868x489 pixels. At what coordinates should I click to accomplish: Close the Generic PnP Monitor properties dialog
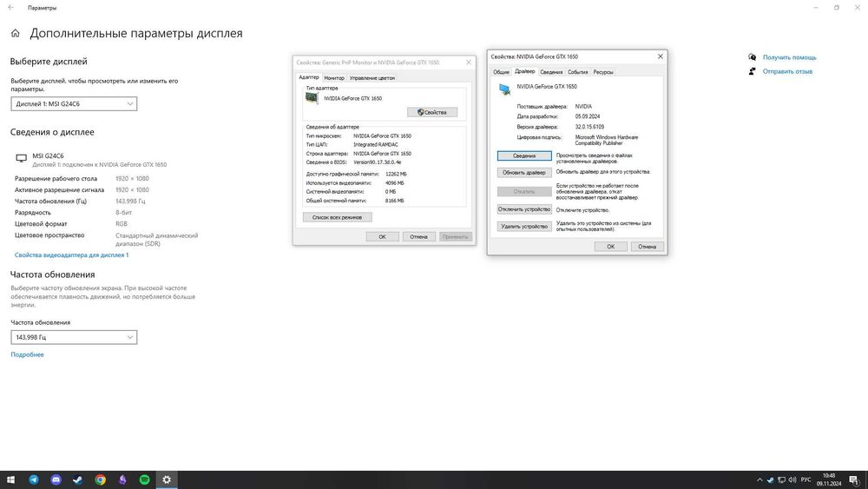coord(469,62)
